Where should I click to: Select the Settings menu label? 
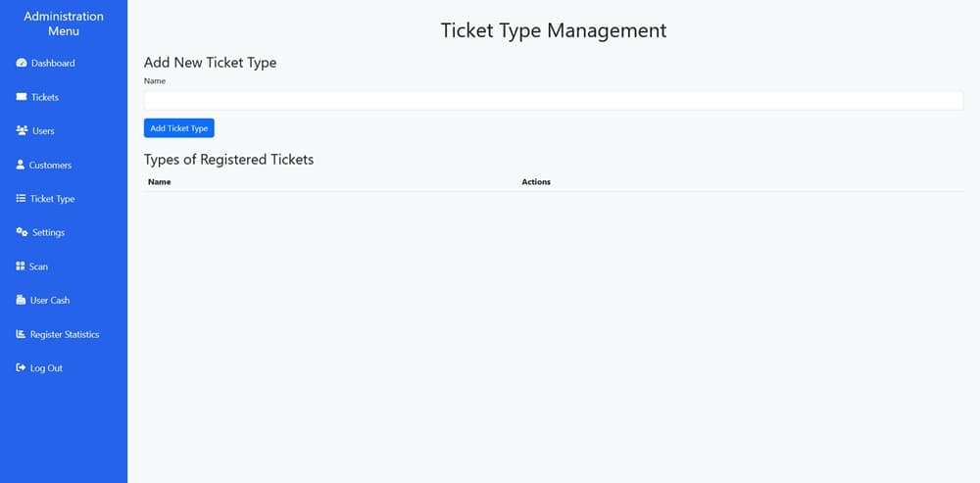48,233
